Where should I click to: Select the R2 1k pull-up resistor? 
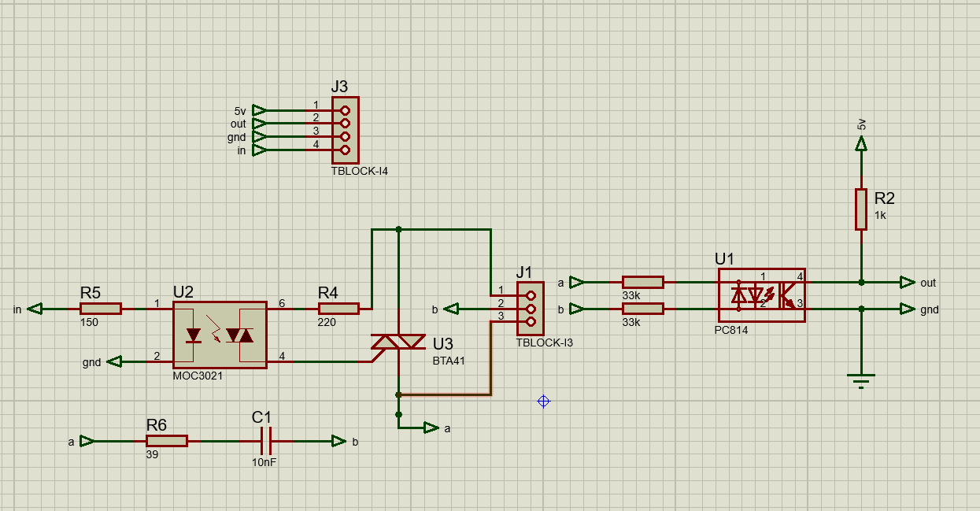[861, 209]
